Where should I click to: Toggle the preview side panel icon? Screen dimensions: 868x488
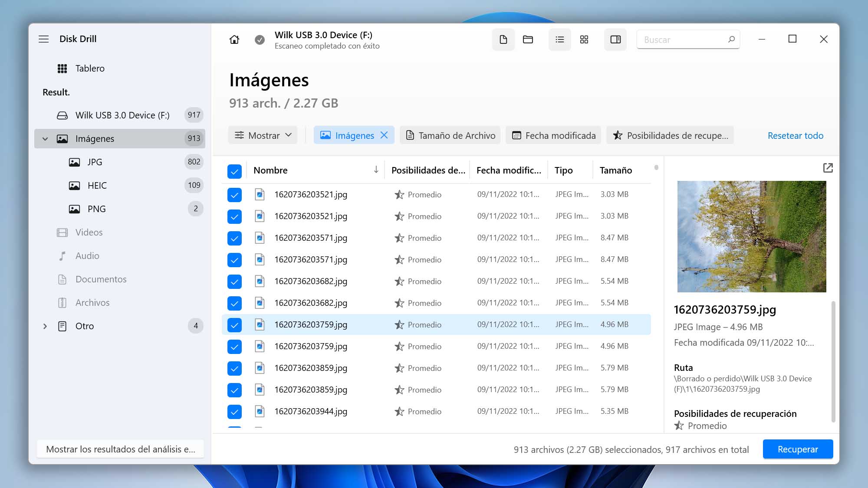pyautogui.click(x=615, y=39)
